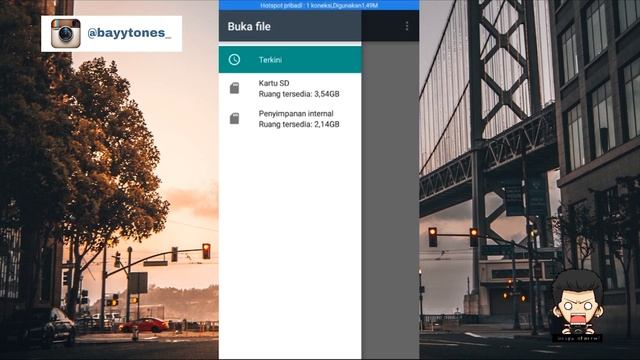Click the clock icon beside Terkini
This screenshot has height=360, width=640.
coord(234,60)
